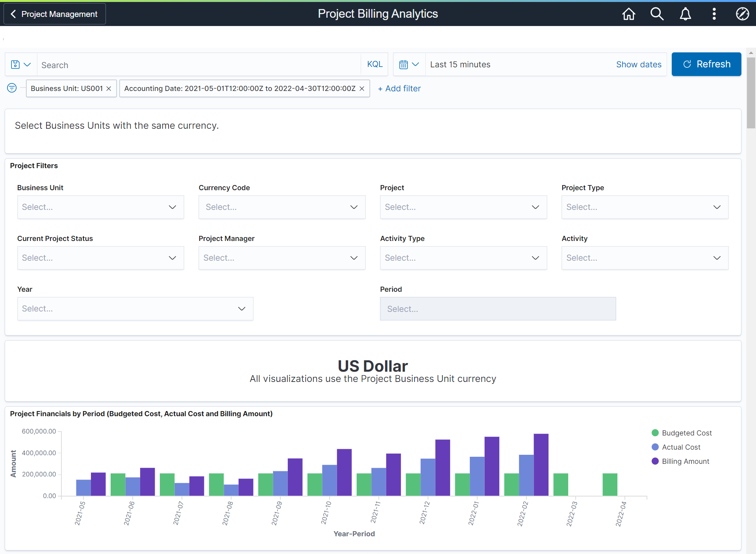The height and width of the screenshot is (554, 756).
Task: Click the Period input field
Action: pyautogui.click(x=498, y=308)
